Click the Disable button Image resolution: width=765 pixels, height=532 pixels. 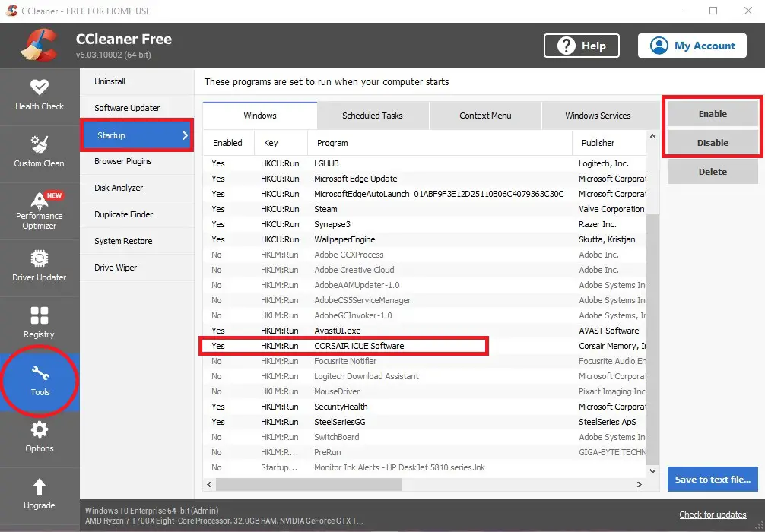pyautogui.click(x=713, y=143)
